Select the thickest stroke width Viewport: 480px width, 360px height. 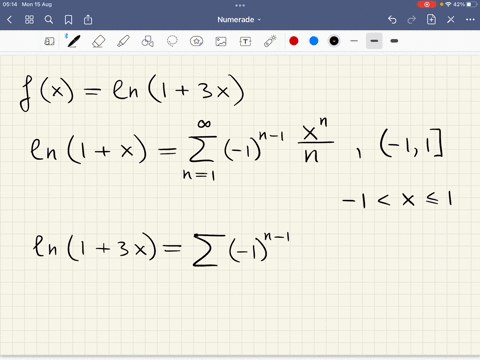pyautogui.click(x=394, y=41)
